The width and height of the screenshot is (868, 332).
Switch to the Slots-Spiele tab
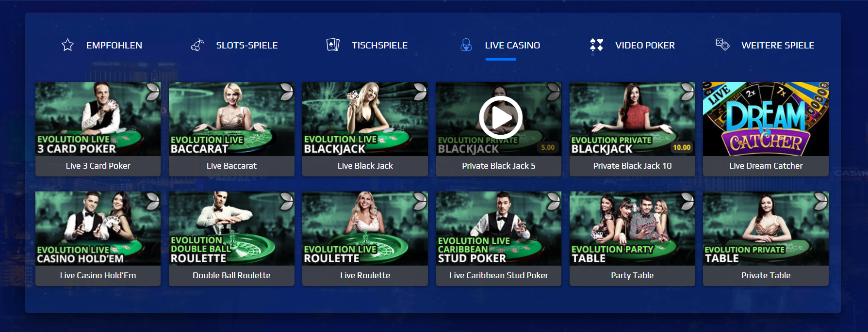234,45
